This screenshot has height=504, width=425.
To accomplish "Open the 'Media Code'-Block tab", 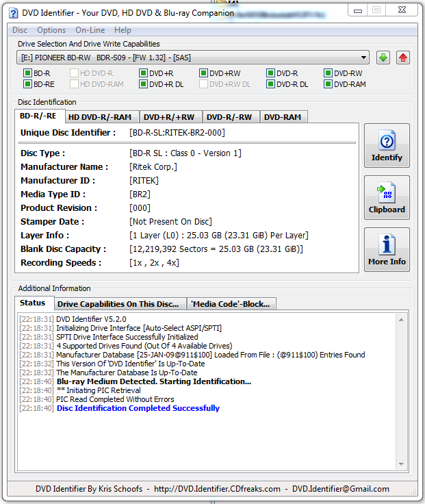I will point(231,304).
